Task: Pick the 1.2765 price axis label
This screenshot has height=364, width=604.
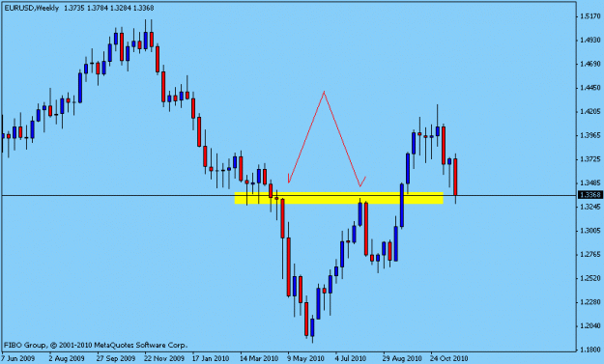Action: click(590, 254)
